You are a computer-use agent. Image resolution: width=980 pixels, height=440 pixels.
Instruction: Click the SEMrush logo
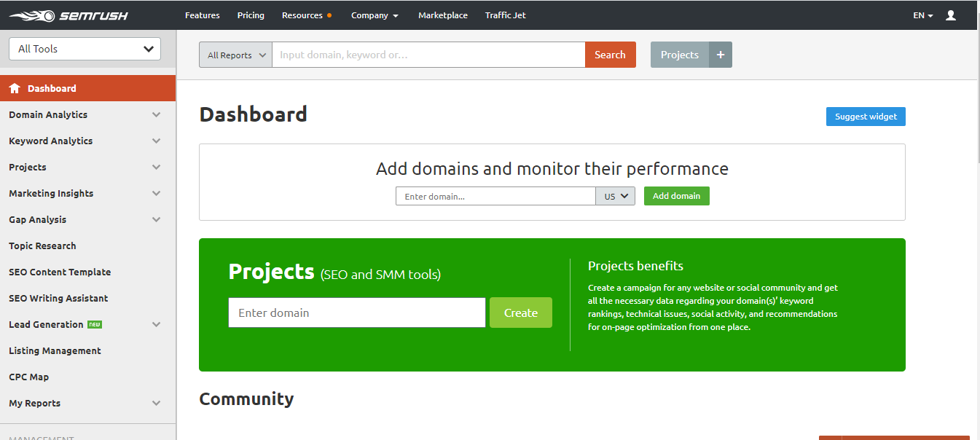point(68,15)
